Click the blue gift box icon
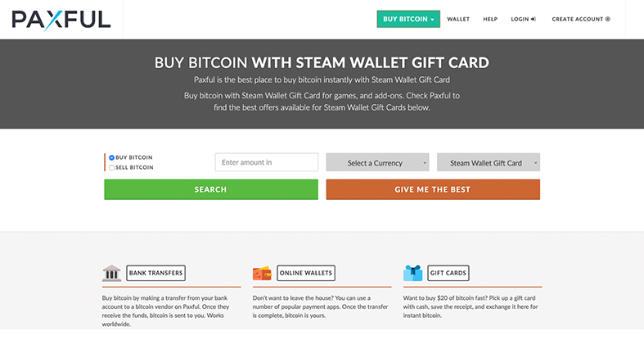The width and height of the screenshot is (644, 345). click(x=412, y=273)
